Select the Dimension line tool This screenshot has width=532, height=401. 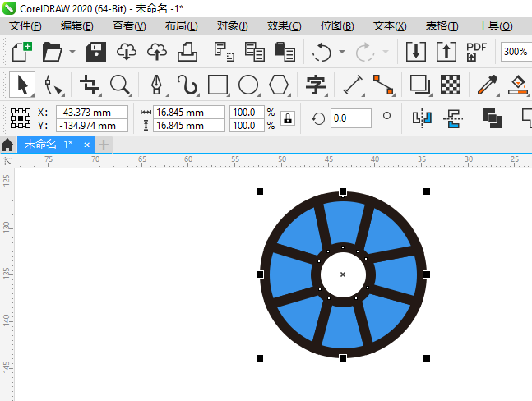pyautogui.click(x=353, y=85)
